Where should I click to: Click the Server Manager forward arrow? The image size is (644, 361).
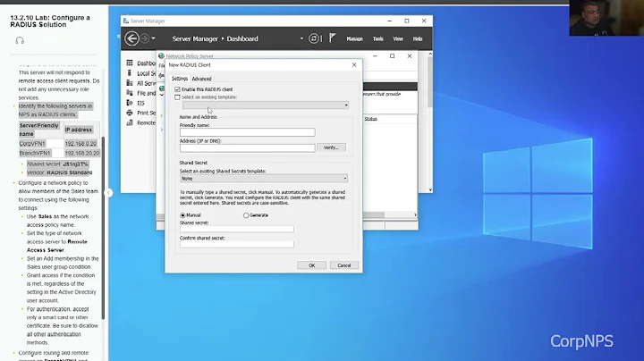[145, 38]
